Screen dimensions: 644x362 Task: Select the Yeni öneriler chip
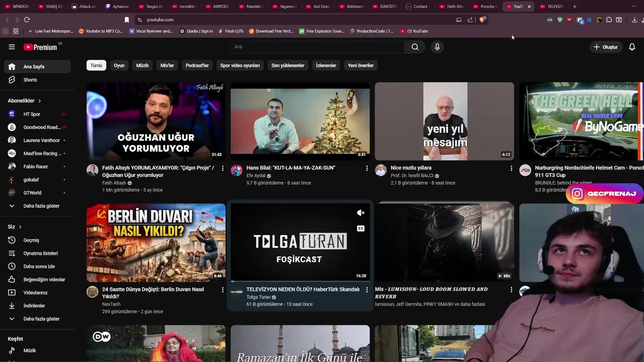point(361,65)
